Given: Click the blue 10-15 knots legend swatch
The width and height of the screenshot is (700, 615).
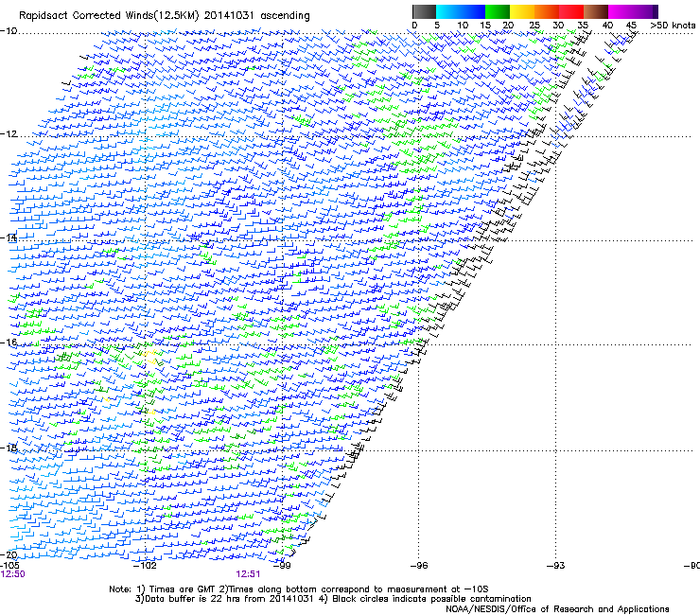Looking at the screenshot, I should 472,11.
